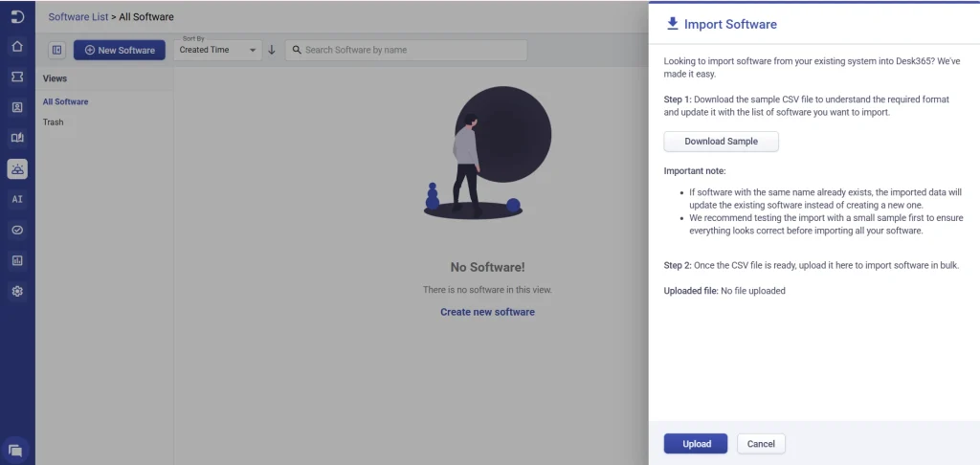Viewport: 980px width, 465px height.
Task: Click the Download Sample button
Action: [x=722, y=142]
